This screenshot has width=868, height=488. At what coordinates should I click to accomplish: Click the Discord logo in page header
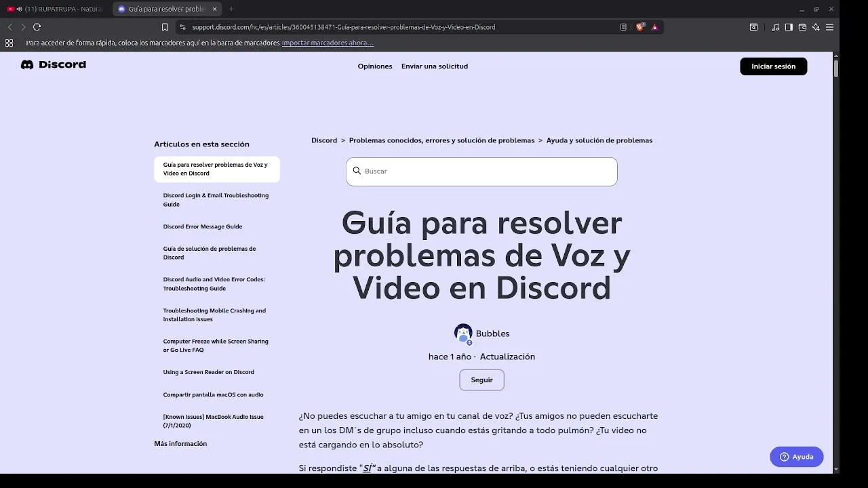[54, 65]
